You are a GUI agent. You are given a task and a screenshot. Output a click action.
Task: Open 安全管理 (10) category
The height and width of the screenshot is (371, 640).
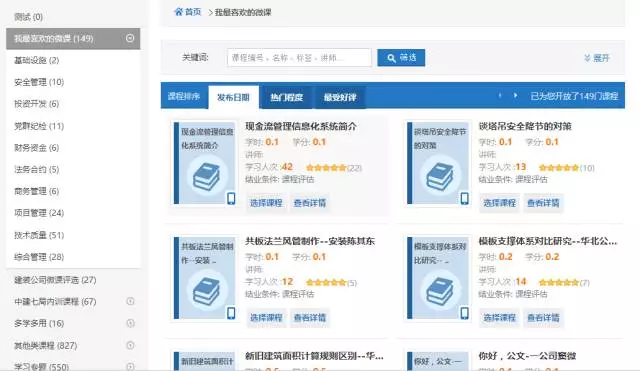[39, 82]
